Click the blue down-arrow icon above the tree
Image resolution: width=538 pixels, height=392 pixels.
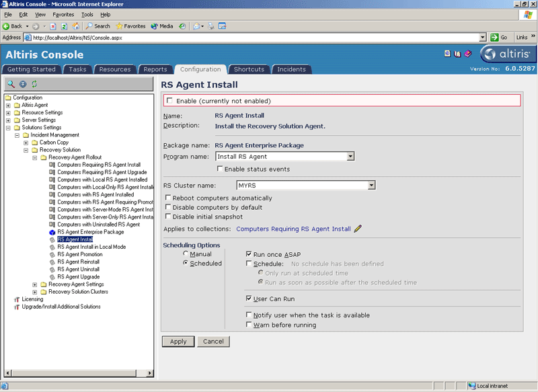23,84
